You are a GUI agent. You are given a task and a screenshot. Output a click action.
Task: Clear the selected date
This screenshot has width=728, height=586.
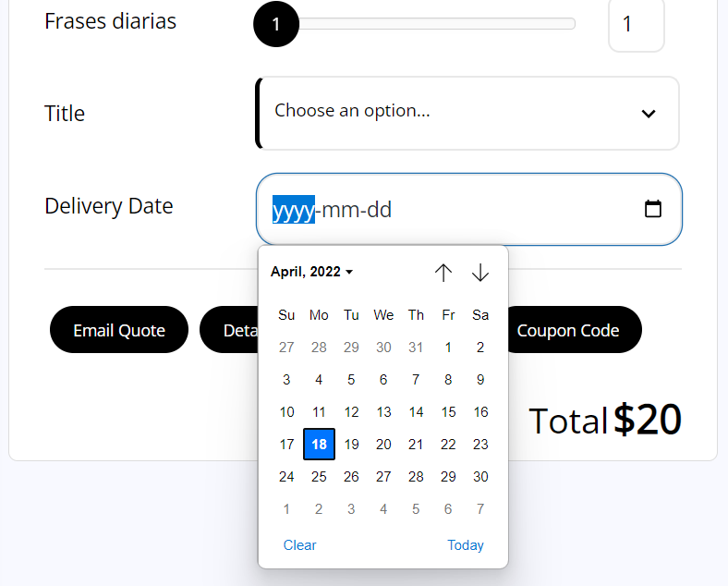[x=299, y=545]
